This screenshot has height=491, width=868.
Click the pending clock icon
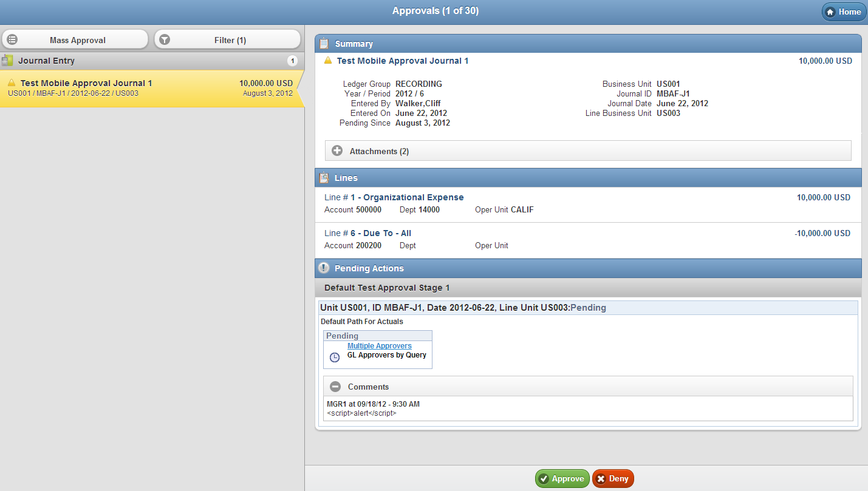tap(335, 357)
